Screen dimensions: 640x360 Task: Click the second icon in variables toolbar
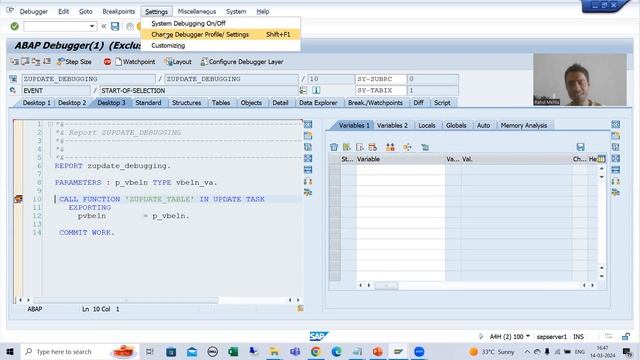coord(347,147)
